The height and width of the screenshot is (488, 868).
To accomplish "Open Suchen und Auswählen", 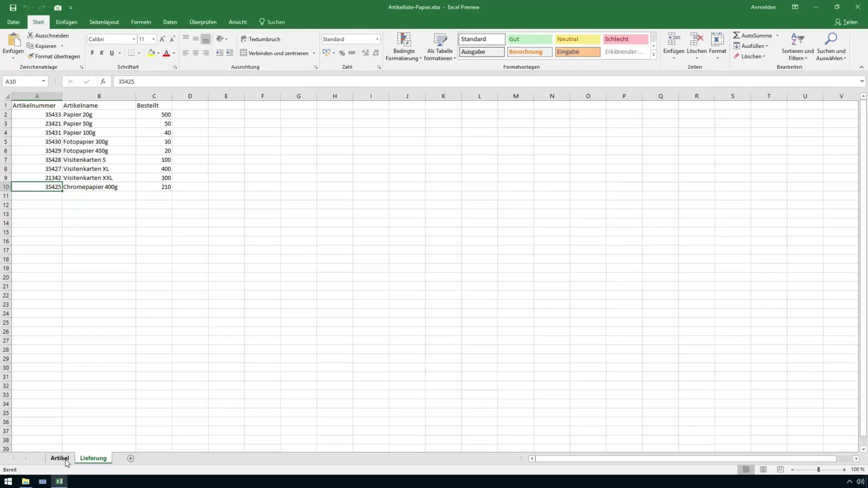I will [x=831, y=47].
